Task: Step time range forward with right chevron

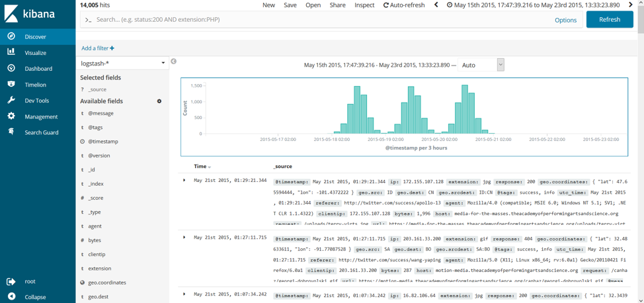Action: [631, 5]
